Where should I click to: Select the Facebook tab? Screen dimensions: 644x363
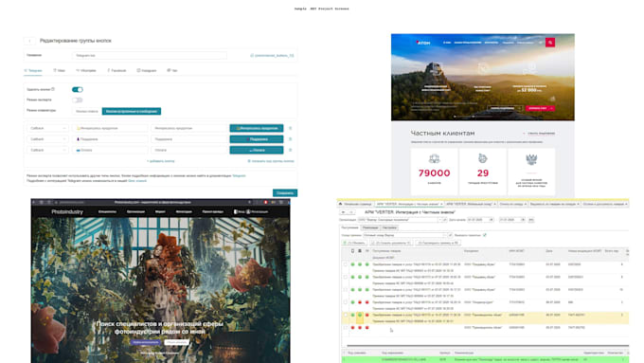(116, 71)
